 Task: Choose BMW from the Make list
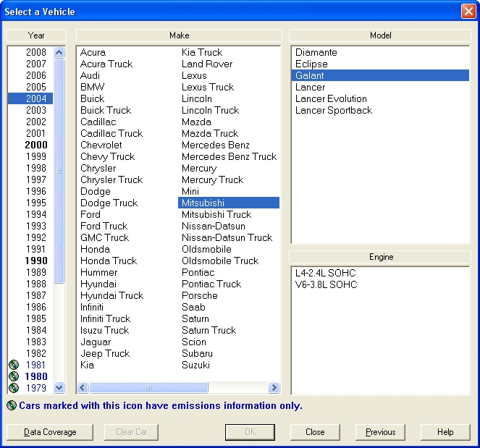coord(93,88)
